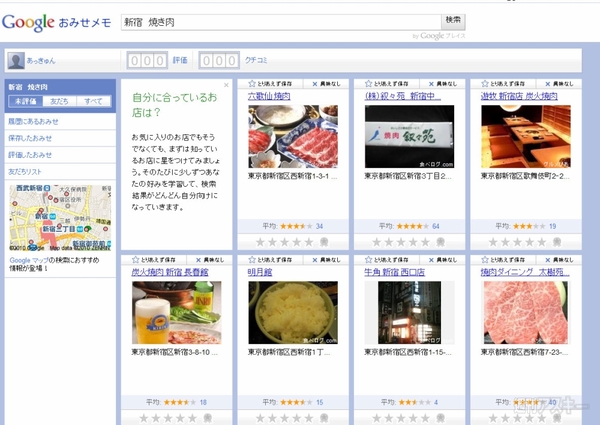Viewport: 600px width, 425px height.
Task: Save 遊牧 新宿店 with とりあえず保存 star
Action: pyautogui.click(x=503, y=83)
